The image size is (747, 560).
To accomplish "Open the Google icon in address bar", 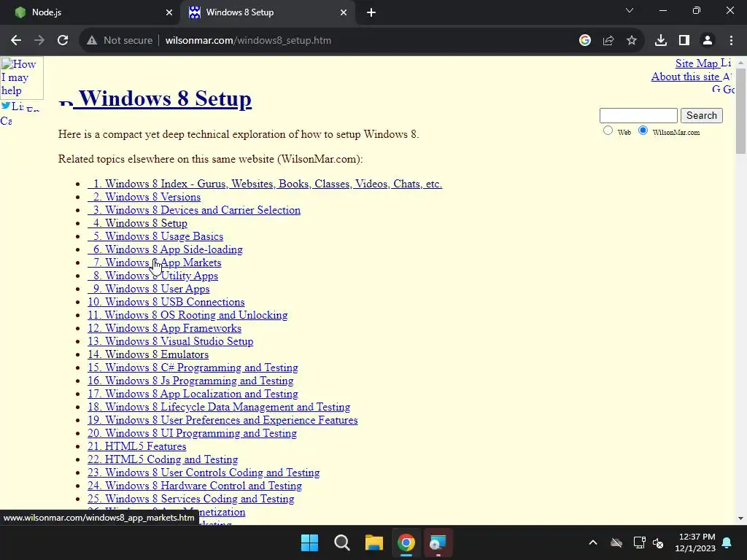I will tap(585, 41).
